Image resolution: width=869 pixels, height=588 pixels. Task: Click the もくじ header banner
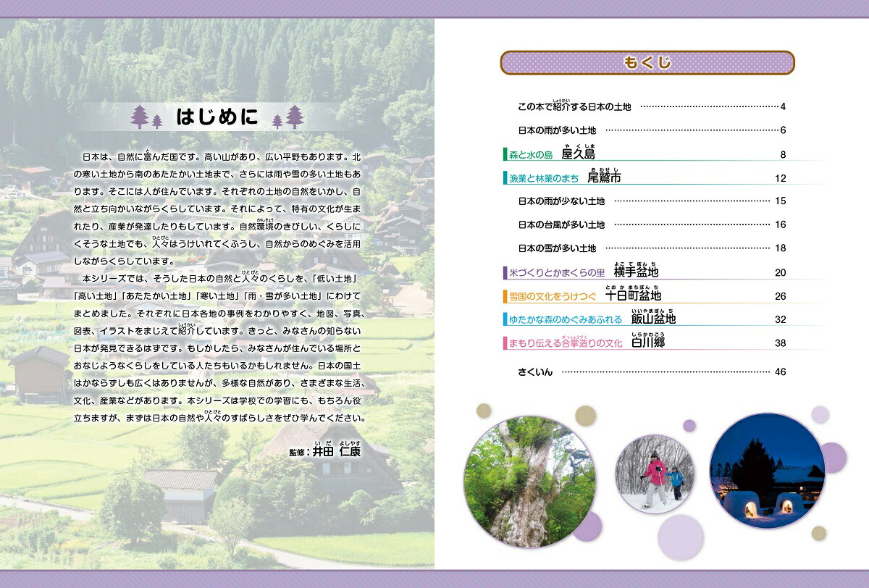647,63
